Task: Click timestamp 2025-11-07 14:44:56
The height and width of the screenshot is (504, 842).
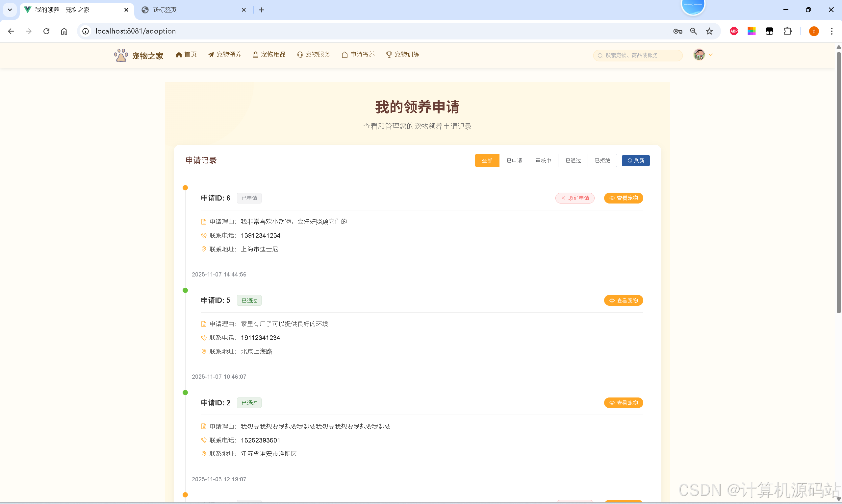Action: pos(219,275)
